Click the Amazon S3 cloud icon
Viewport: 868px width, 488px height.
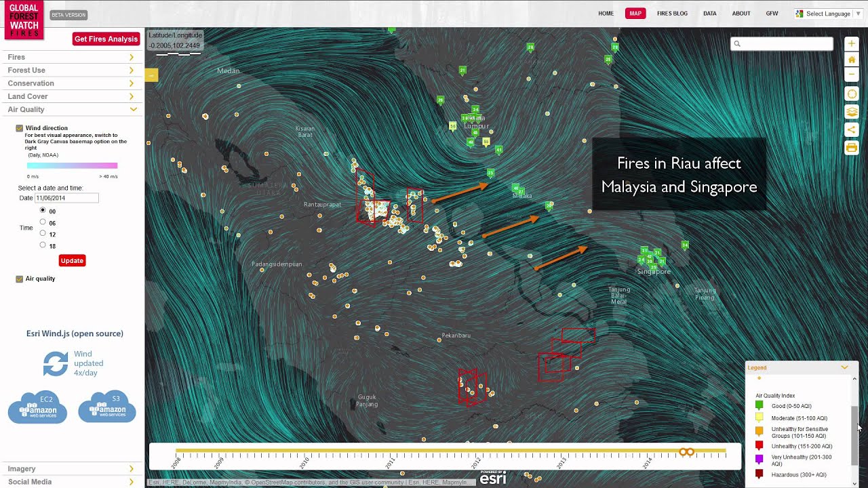[x=107, y=407]
